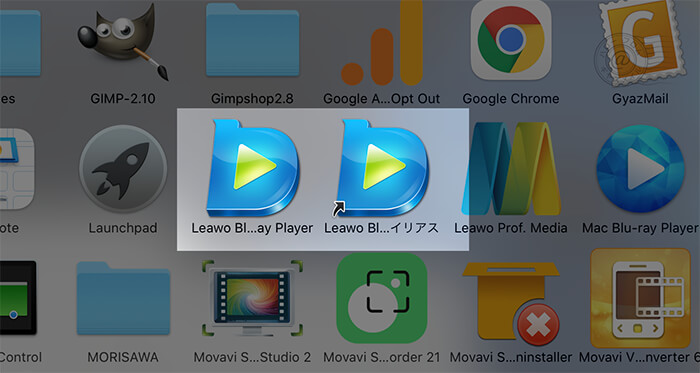The height and width of the screenshot is (373, 700).
Task: Open Launchpad rocket icon
Action: click(123, 169)
